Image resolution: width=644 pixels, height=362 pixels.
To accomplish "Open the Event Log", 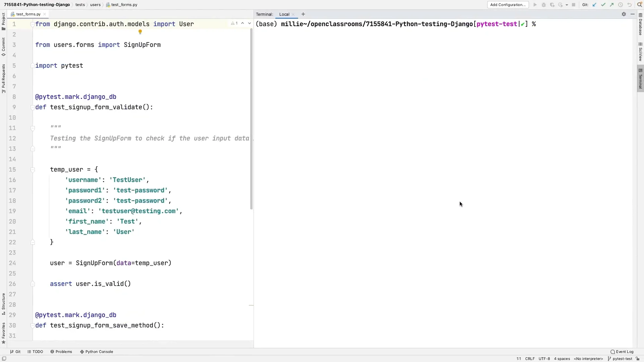I will click(622, 352).
